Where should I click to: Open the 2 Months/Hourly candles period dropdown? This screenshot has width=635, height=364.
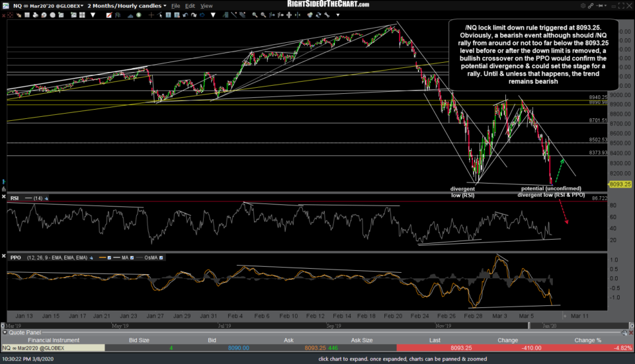[127, 6]
